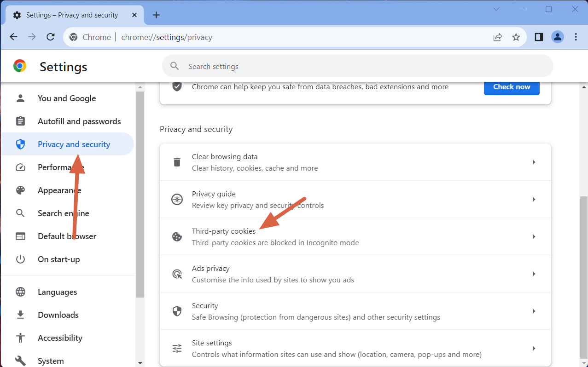Select the Privacy and security shield icon in sidebar
The width and height of the screenshot is (588, 367).
[21, 144]
